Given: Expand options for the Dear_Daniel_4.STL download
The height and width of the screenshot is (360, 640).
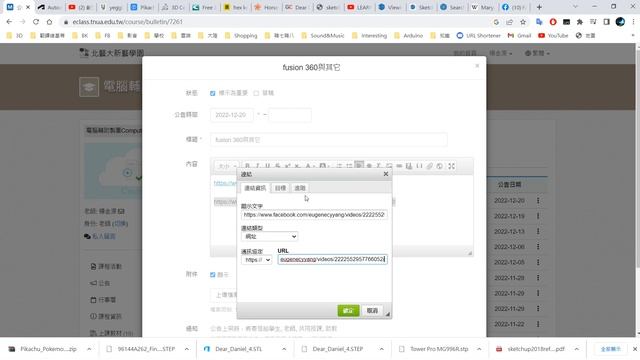Looking at the screenshot, I should click(x=284, y=349).
